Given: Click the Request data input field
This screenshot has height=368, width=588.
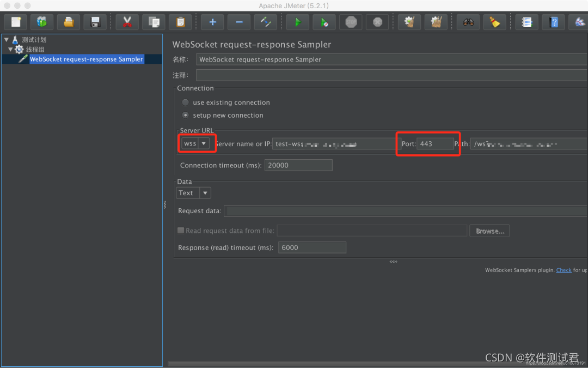Looking at the screenshot, I should [406, 210].
